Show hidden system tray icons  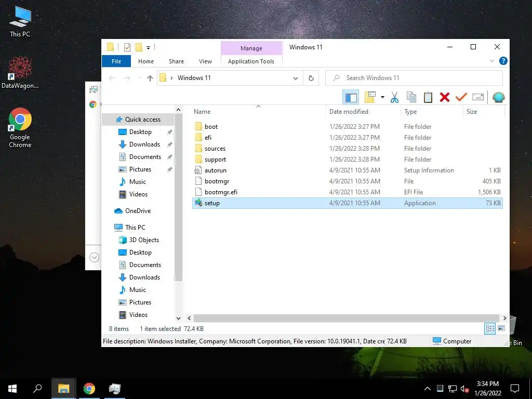428,389
